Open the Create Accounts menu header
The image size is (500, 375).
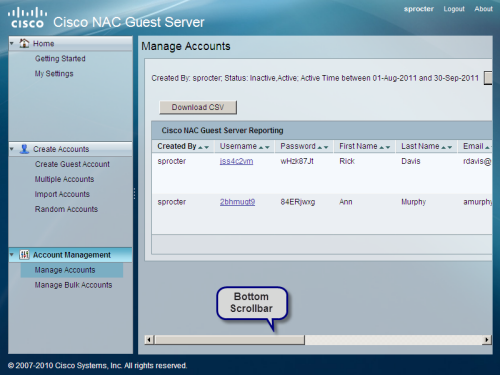tap(70, 149)
